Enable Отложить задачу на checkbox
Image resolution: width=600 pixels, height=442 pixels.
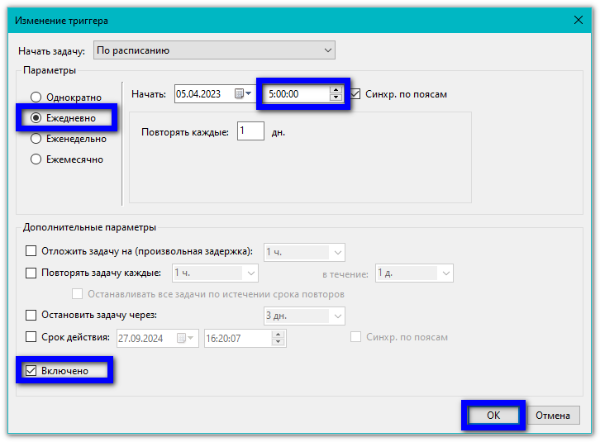point(30,252)
